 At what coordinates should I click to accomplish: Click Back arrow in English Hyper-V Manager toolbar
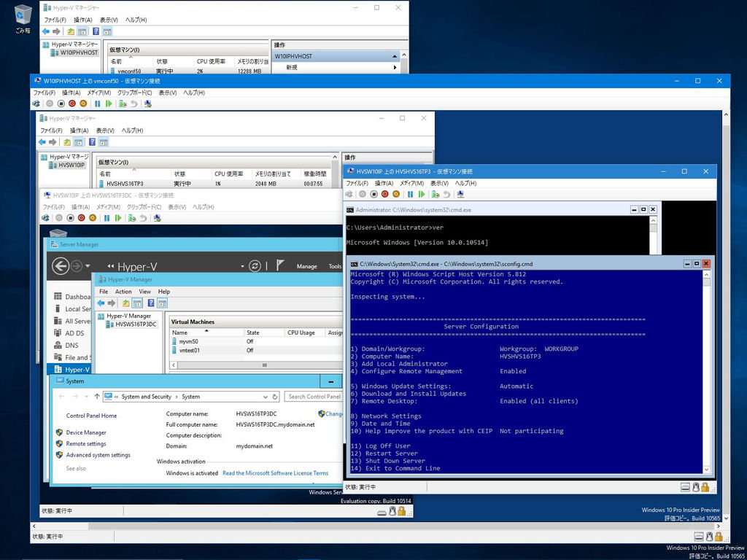pyautogui.click(x=101, y=303)
